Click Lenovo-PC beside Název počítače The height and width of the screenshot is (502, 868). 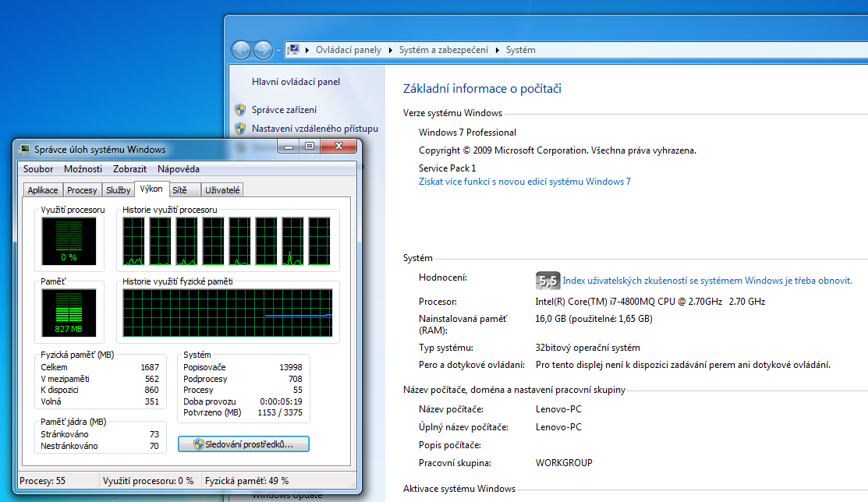[x=558, y=409]
